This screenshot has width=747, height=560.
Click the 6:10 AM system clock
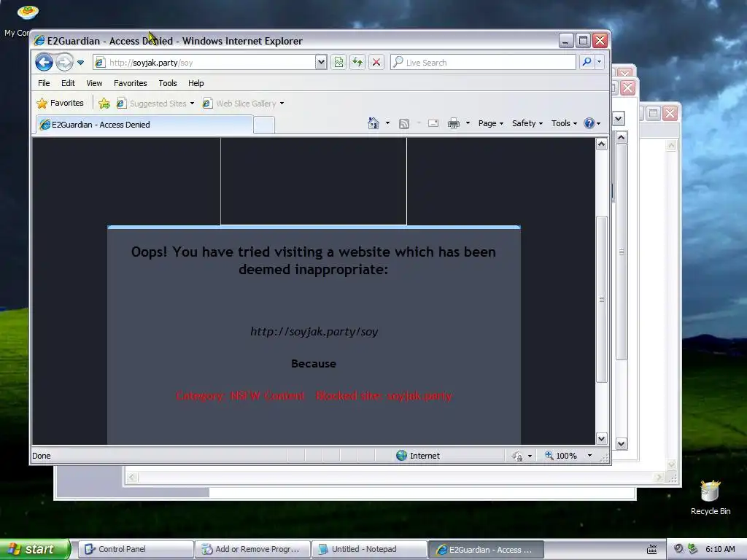pyautogui.click(x=720, y=549)
